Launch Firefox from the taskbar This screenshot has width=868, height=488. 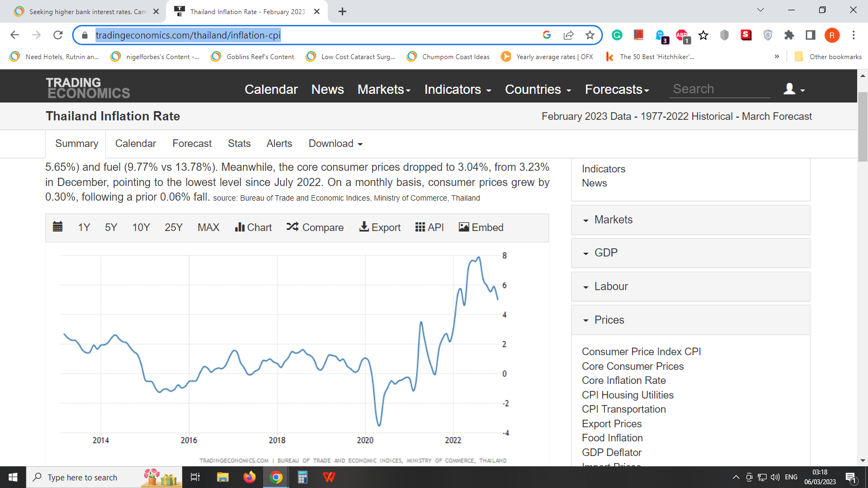[x=250, y=477]
